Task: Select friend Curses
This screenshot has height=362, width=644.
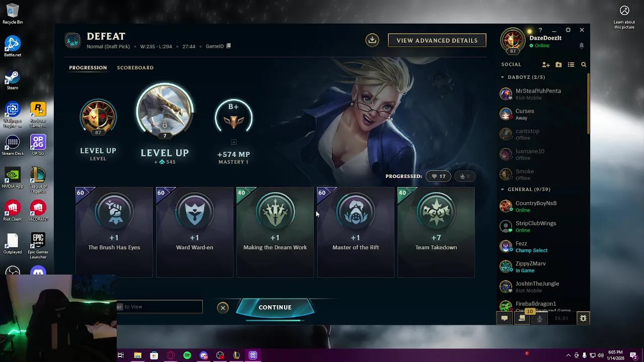Action: pyautogui.click(x=542, y=114)
